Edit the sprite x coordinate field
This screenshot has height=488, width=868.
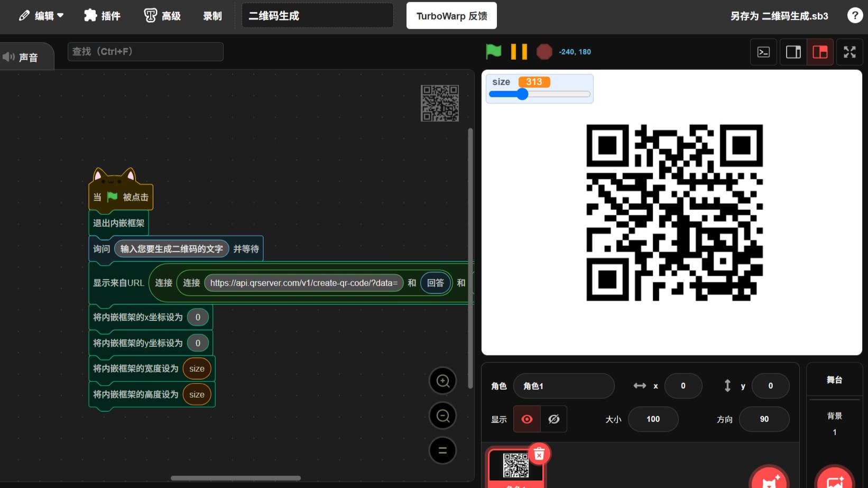[683, 386]
